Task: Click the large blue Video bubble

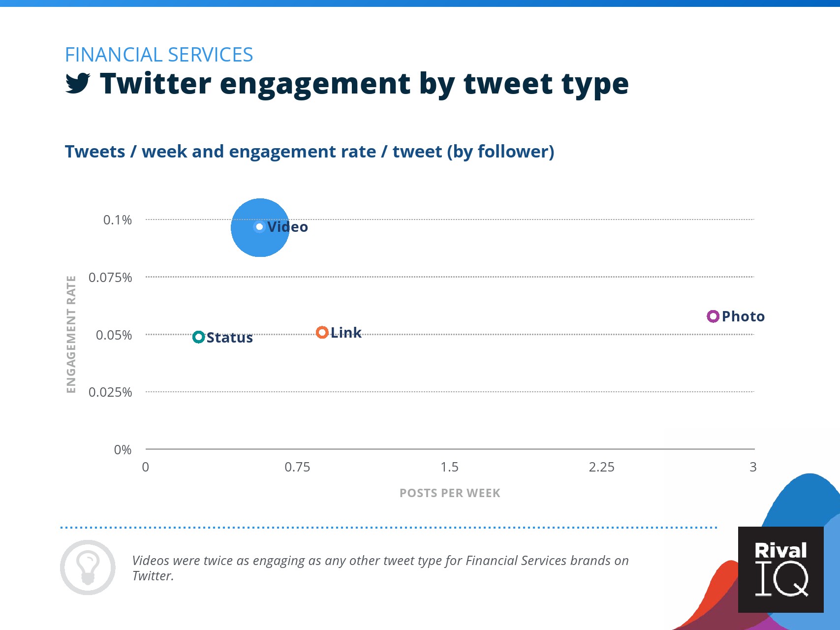Action: (260, 227)
